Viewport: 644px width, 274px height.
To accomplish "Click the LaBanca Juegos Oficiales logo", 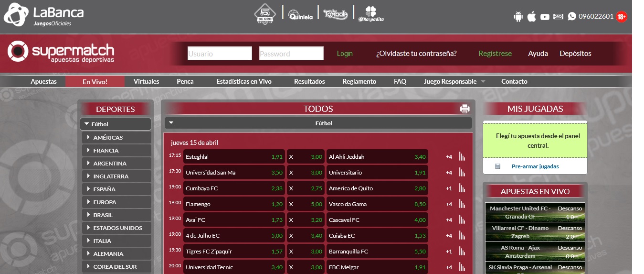I will pos(44,14).
